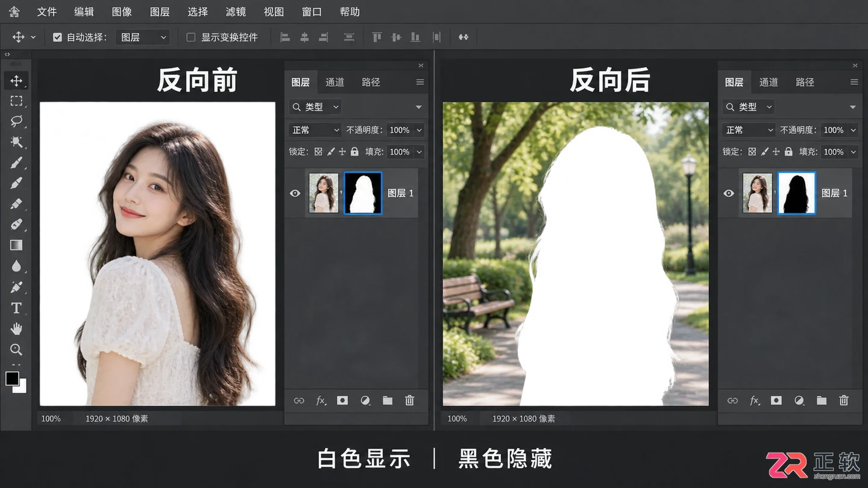This screenshot has width=868, height=488.
Task: Click new group folder icon in 反向后 panel
Action: [x=822, y=401]
